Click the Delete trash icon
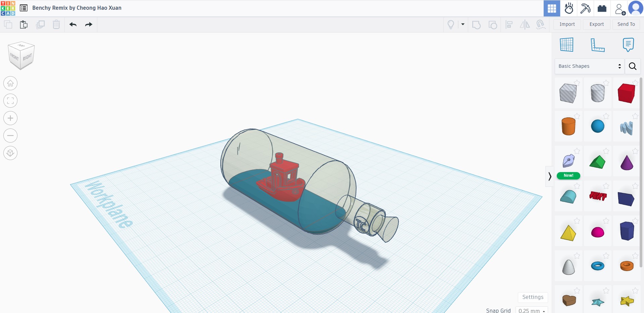644x313 pixels. [56, 24]
